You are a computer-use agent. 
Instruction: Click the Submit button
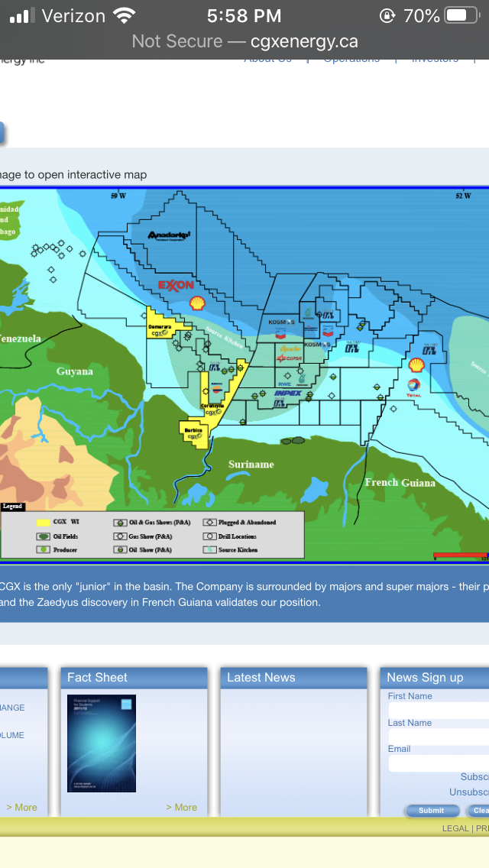pyautogui.click(x=432, y=811)
